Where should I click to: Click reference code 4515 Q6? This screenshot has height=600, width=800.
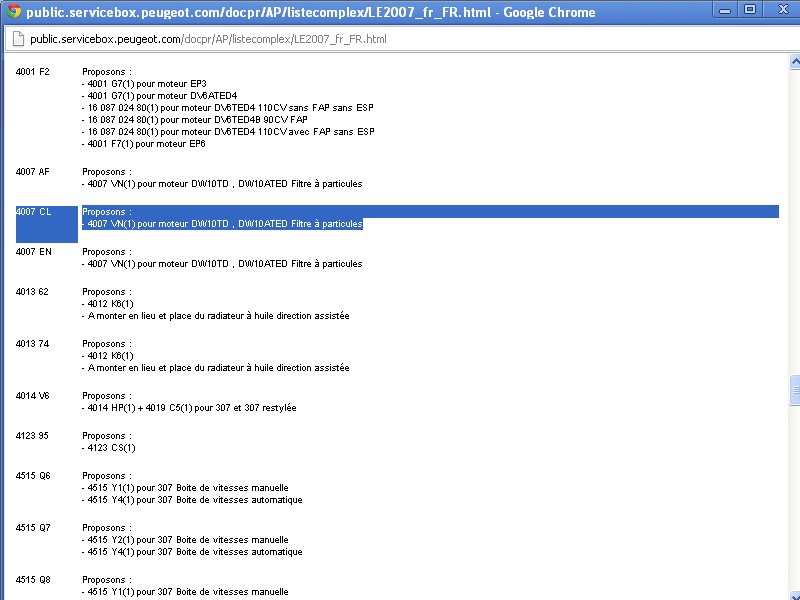click(x=33, y=476)
